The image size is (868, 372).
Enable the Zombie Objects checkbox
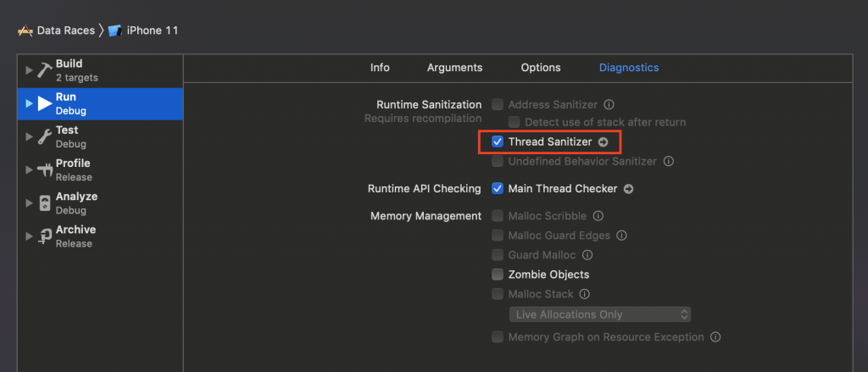pos(498,275)
